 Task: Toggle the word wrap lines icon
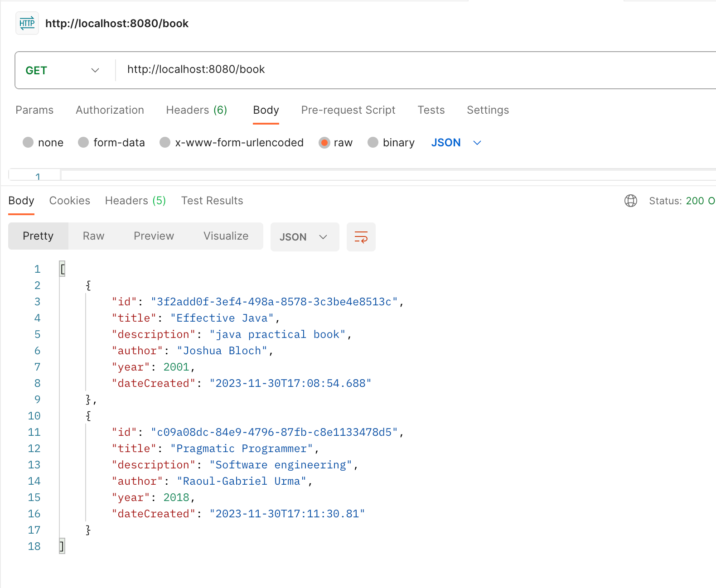(361, 237)
